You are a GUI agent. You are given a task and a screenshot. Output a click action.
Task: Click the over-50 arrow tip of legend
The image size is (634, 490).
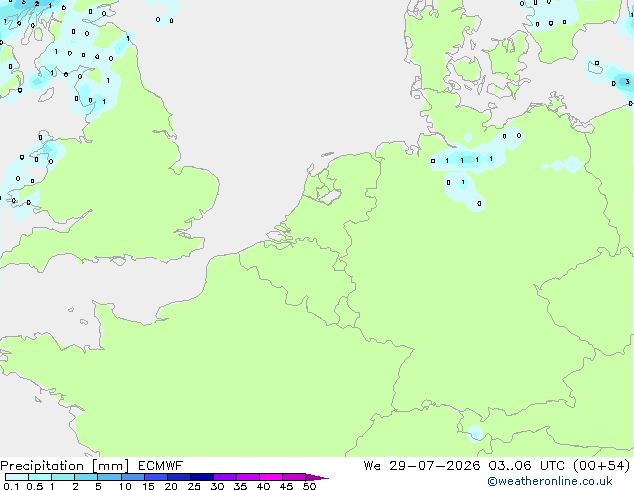(317, 477)
